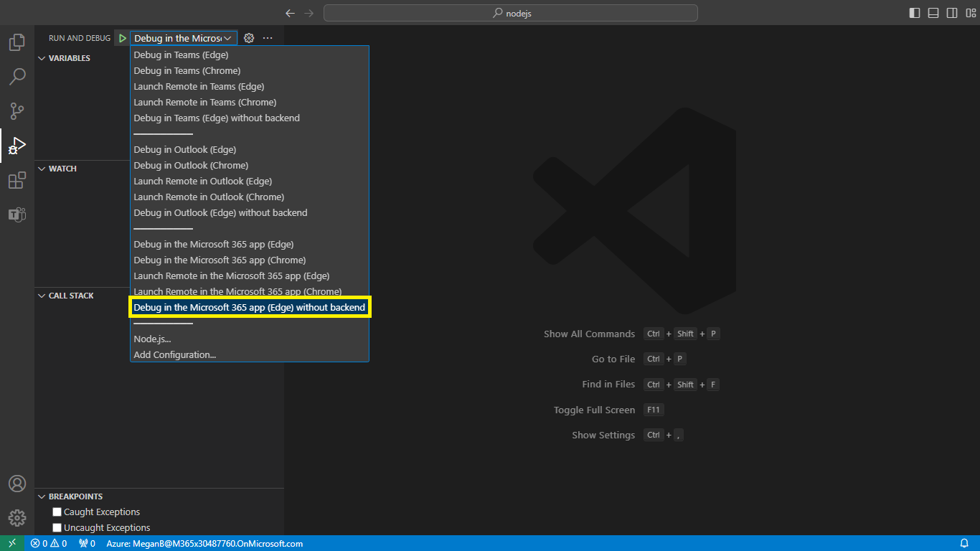This screenshot has height=551, width=980.
Task: Open launch.json with the gear icon
Action: point(249,38)
